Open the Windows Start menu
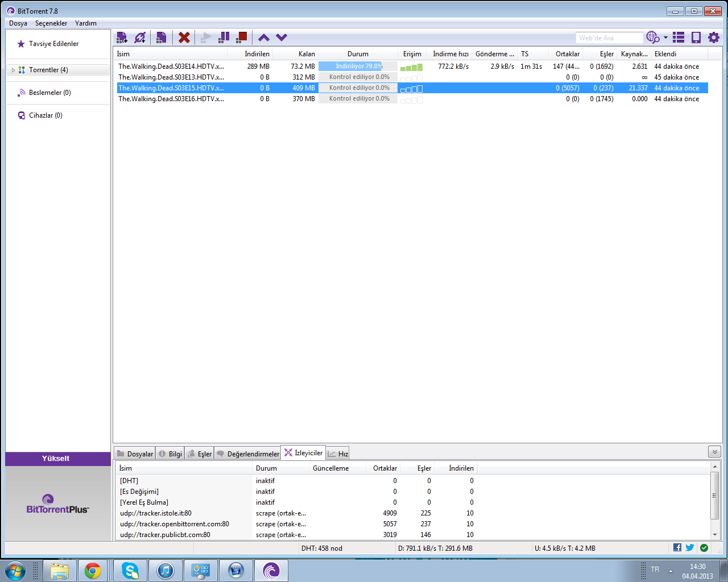Image resolution: width=728 pixels, height=582 pixels. click(15, 571)
